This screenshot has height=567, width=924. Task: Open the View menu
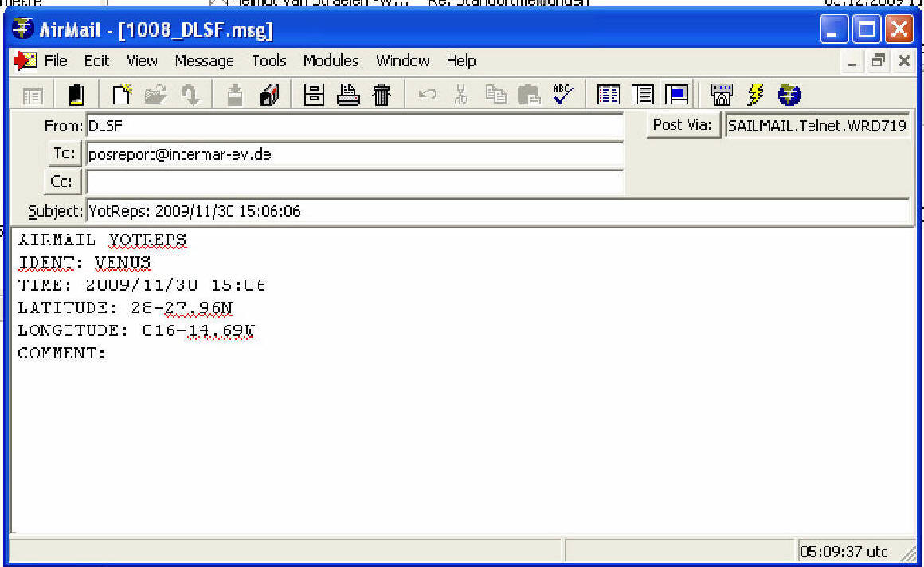(x=142, y=61)
